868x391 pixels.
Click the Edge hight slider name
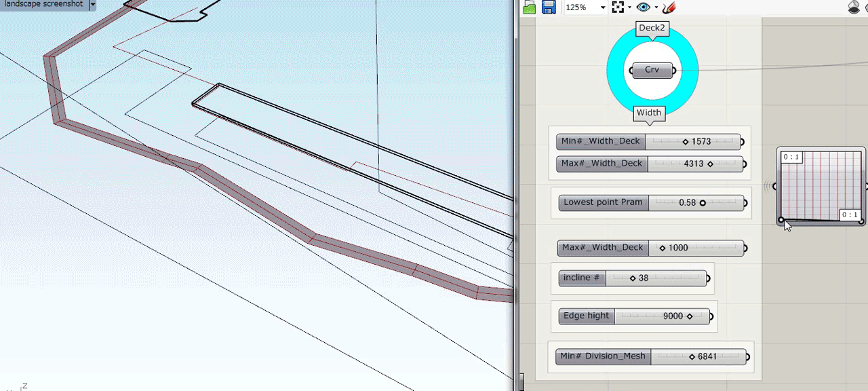(x=587, y=316)
